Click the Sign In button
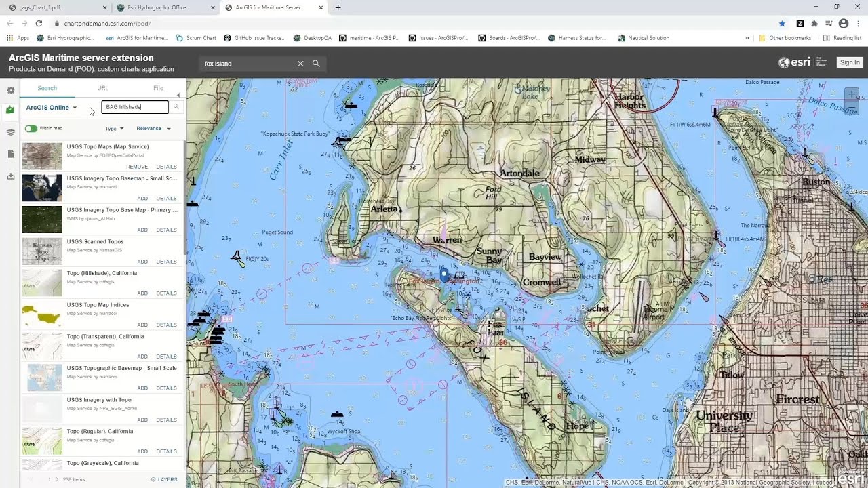The width and height of the screenshot is (868, 488). tap(850, 62)
